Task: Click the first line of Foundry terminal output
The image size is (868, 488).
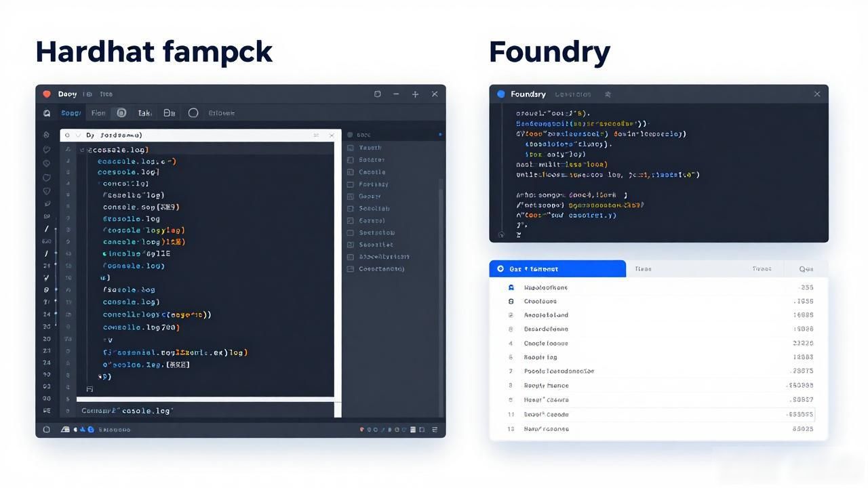Action: click(x=553, y=114)
